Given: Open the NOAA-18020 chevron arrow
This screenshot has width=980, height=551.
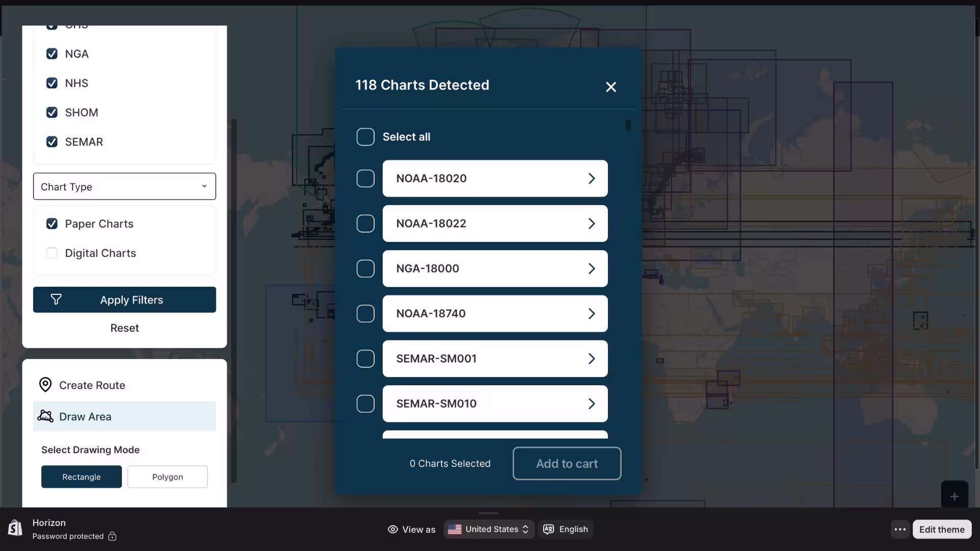Looking at the screenshot, I should [592, 179].
